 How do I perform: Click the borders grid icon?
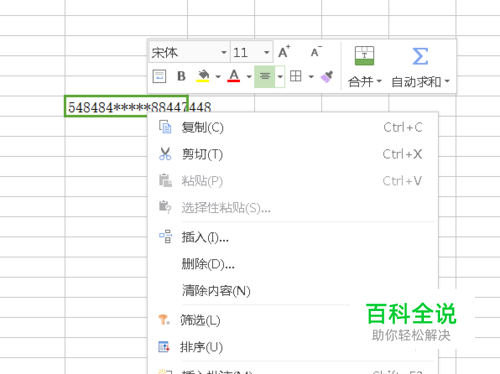pos(296,76)
